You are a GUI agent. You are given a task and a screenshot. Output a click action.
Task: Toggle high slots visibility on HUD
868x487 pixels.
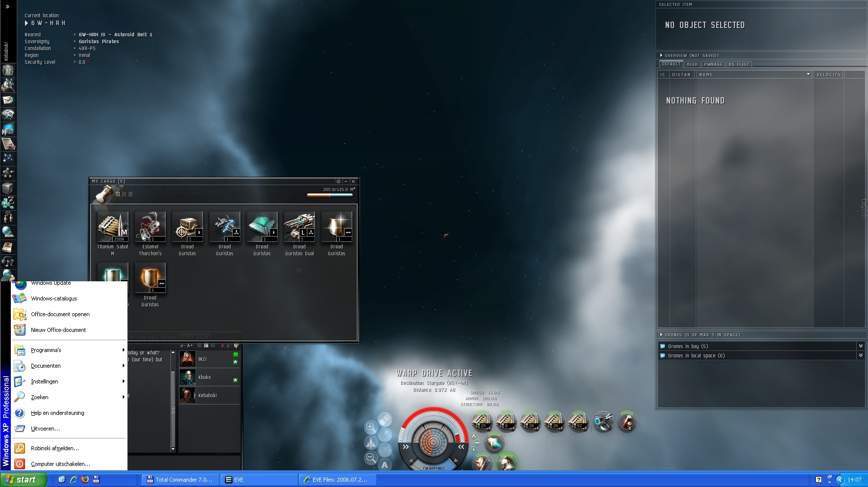point(474,436)
